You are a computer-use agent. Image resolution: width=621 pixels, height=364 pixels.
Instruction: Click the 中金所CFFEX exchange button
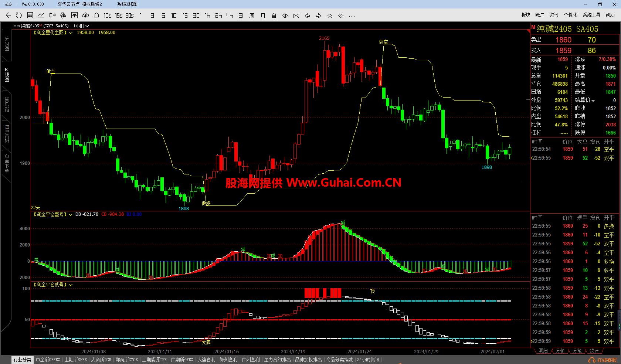click(48, 360)
